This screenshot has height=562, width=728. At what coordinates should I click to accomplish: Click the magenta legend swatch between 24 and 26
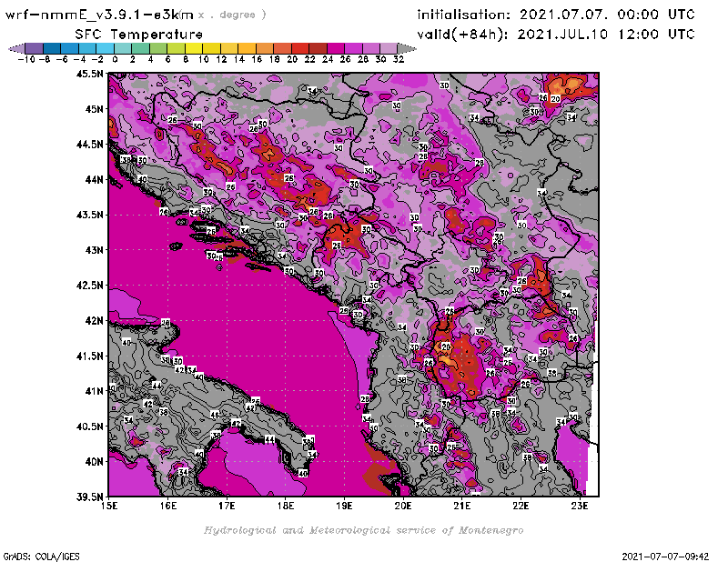[x=336, y=48]
